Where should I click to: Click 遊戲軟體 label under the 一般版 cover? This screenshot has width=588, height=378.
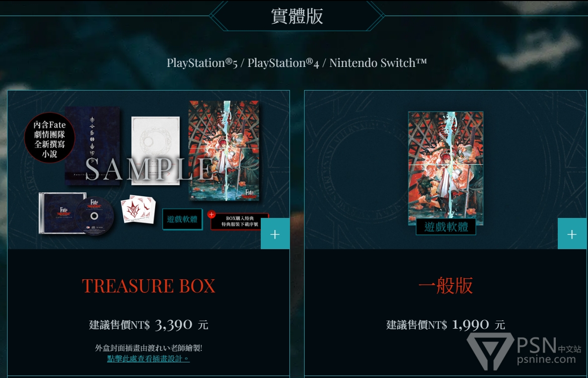446,226
